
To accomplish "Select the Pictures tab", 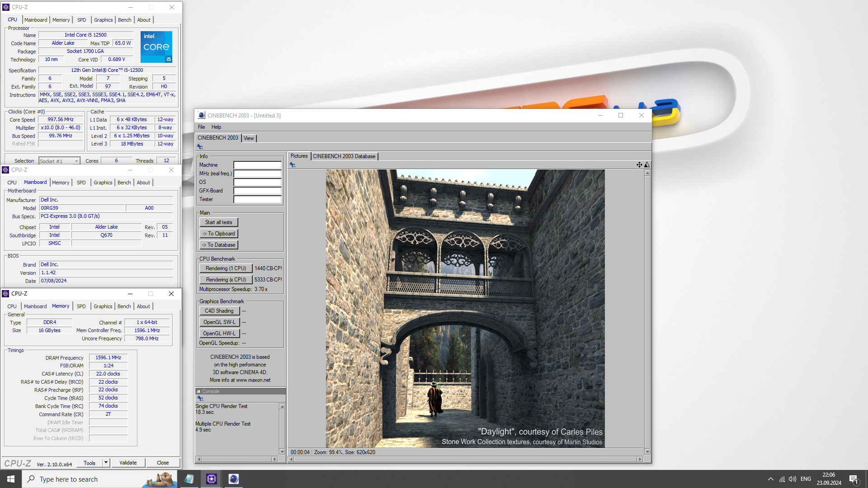I will coord(299,156).
